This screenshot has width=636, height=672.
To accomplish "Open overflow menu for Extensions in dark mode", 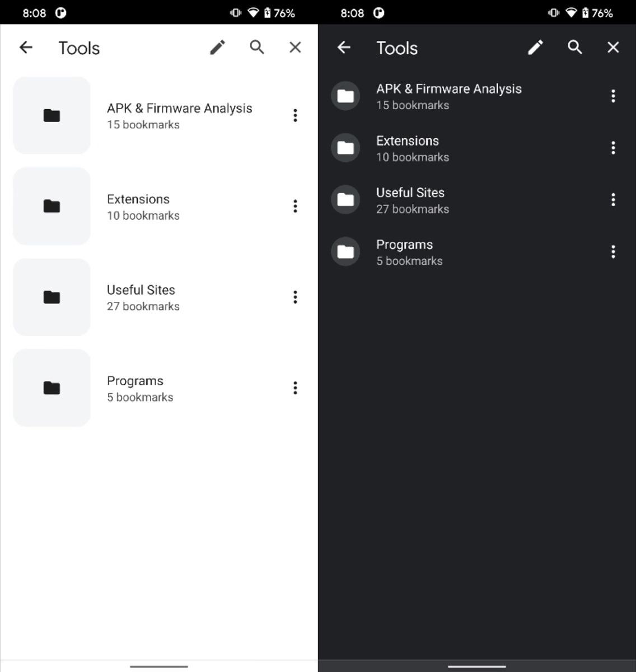I will (613, 148).
